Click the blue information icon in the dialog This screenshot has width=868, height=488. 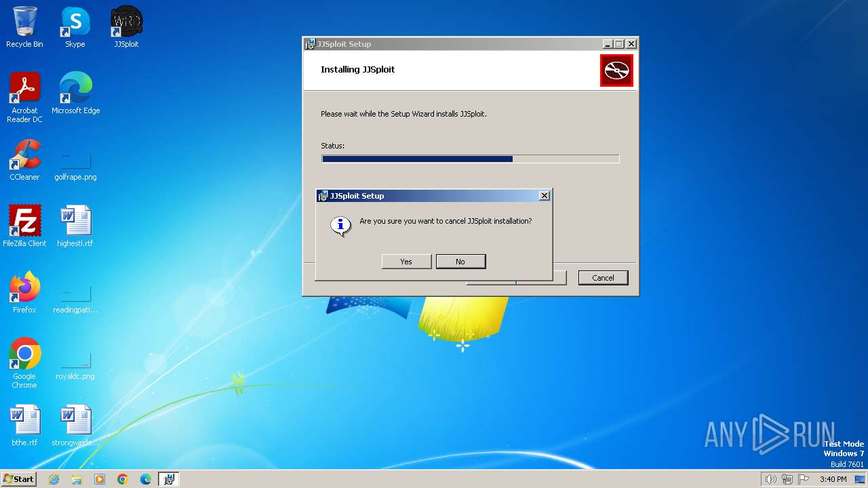point(340,225)
